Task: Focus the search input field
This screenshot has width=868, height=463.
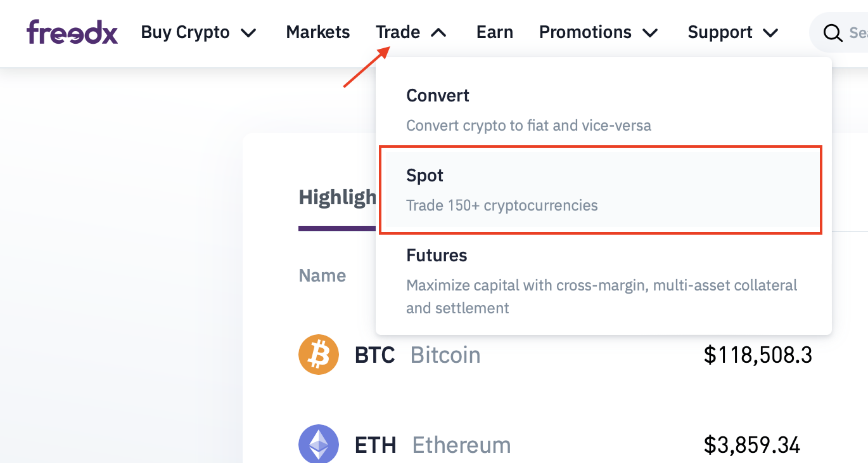Action: [839, 32]
